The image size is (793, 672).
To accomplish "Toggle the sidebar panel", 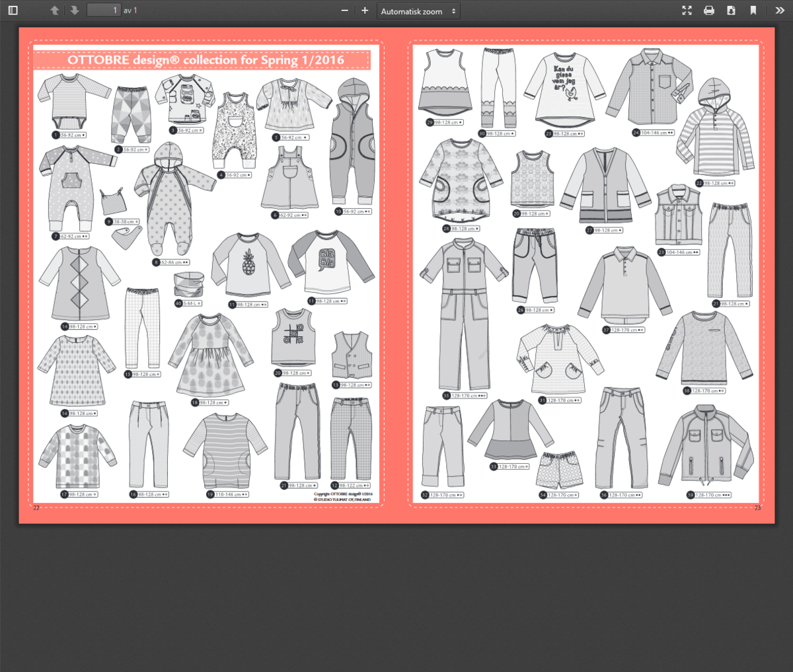I will [x=13, y=11].
